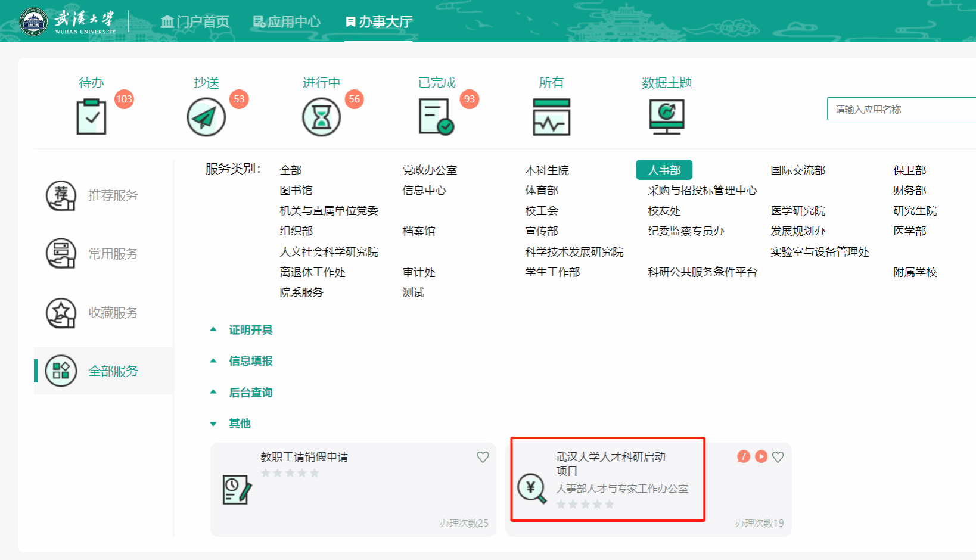The image size is (976, 560).
Task: Expand the 信息填报 section
Action: point(250,361)
